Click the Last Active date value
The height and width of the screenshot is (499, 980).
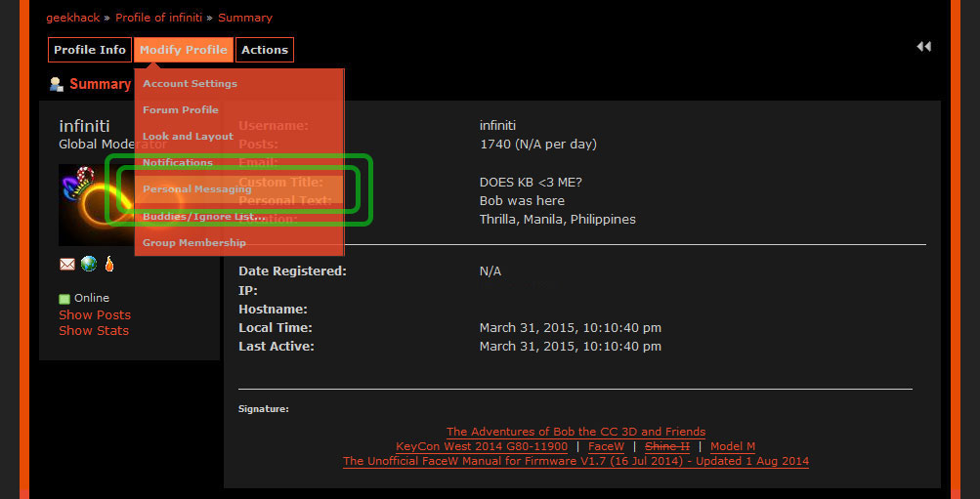click(x=570, y=347)
